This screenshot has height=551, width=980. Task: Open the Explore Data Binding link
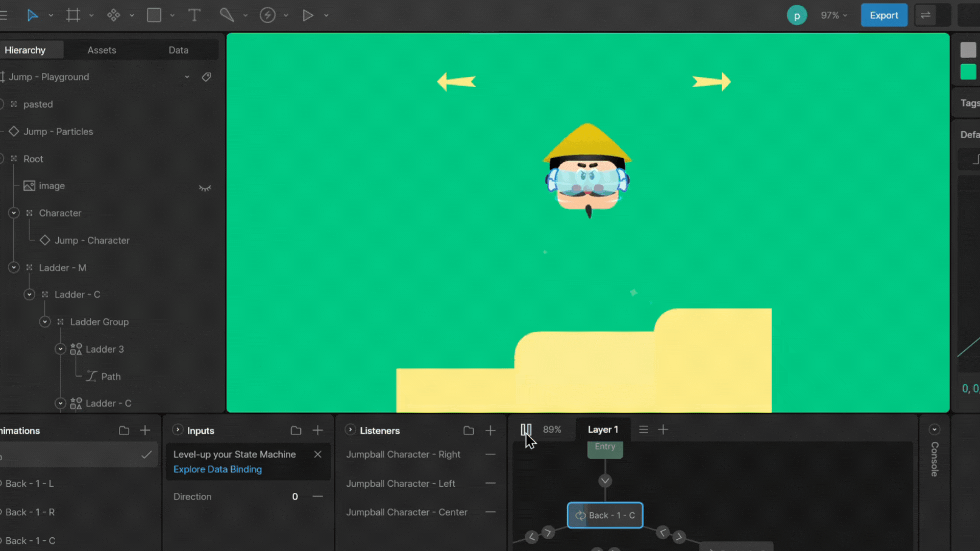[x=217, y=469]
